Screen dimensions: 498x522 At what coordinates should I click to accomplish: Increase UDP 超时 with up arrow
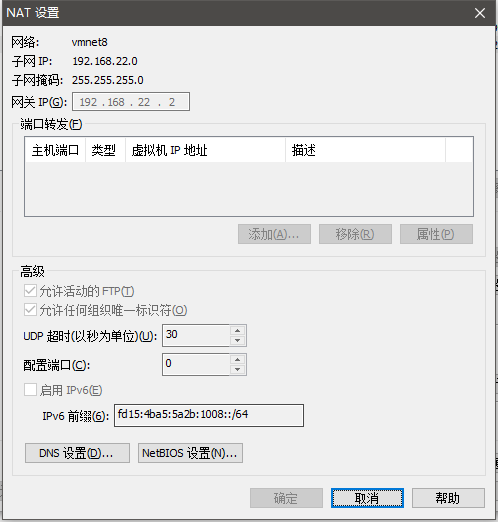tap(238, 330)
